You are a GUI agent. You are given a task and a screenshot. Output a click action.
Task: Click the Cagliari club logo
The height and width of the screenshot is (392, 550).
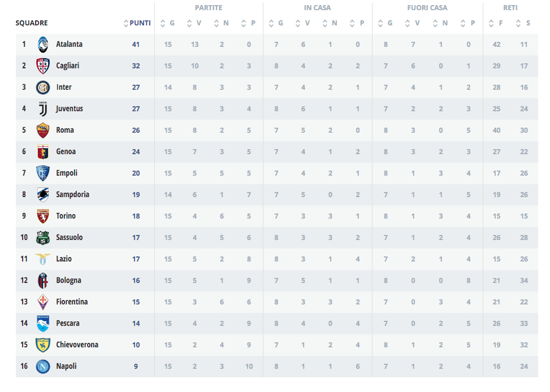pos(43,66)
